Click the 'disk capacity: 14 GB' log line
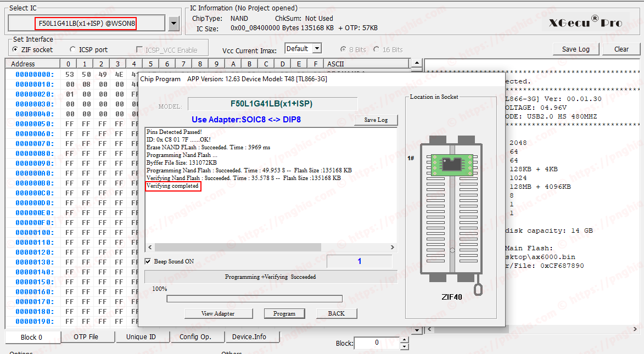Screen dimensions: 644x354 549,231
